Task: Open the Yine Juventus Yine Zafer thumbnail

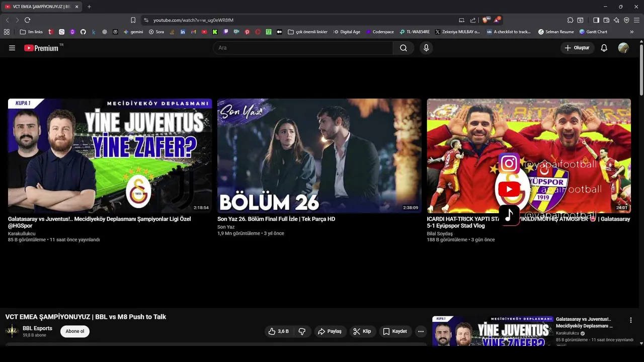Action: tap(110, 156)
